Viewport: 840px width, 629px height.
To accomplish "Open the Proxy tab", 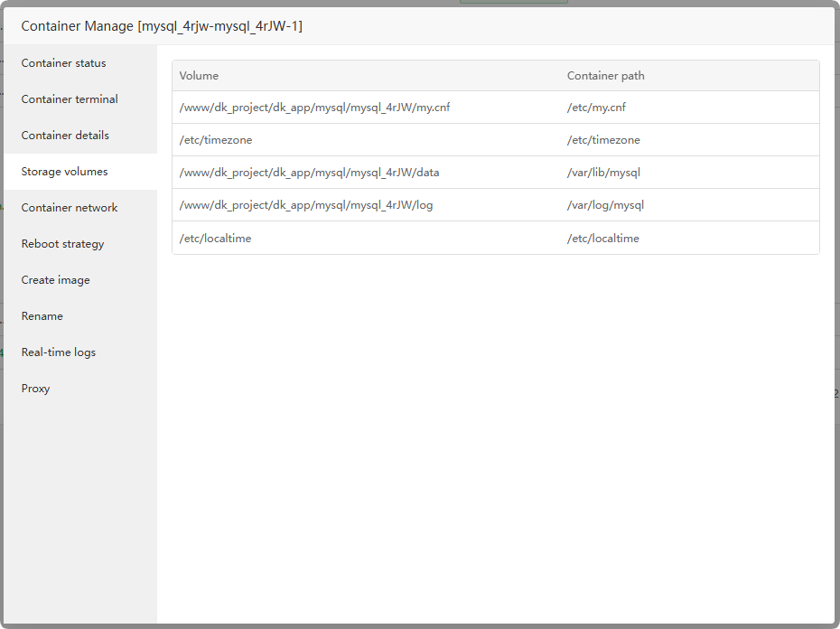I will tap(36, 389).
